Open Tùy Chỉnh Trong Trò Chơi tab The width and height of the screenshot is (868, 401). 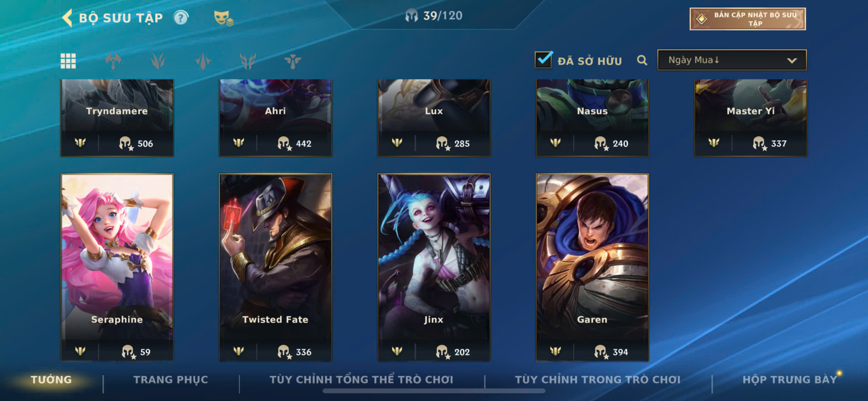(597, 379)
